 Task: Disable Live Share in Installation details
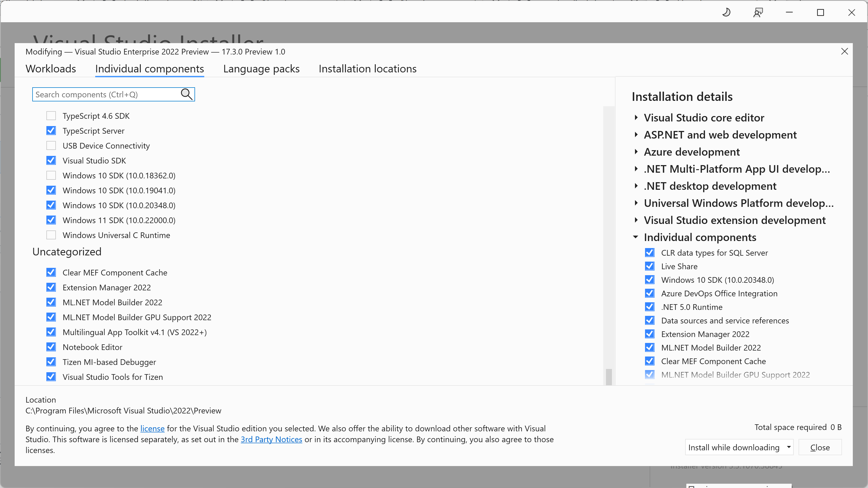click(x=649, y=266)
